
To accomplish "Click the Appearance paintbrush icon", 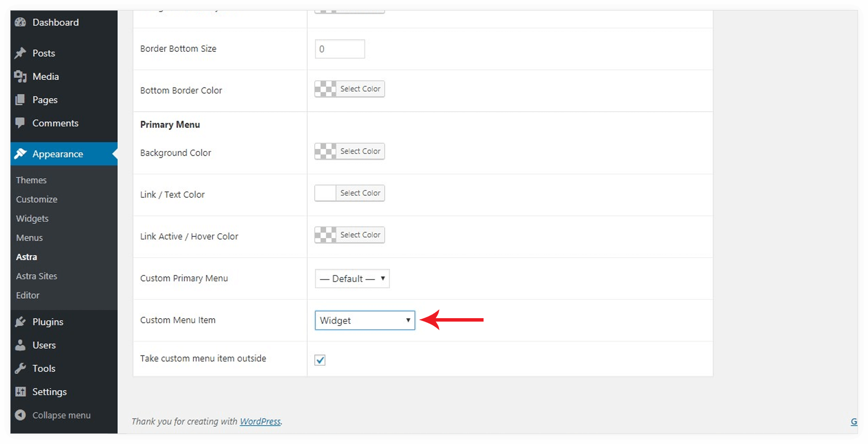I will click(20, 154).
